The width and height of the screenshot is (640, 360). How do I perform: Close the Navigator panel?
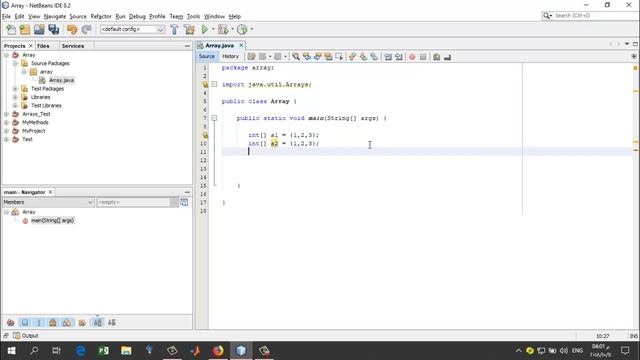pyautogui.click(x=51, y=192)
